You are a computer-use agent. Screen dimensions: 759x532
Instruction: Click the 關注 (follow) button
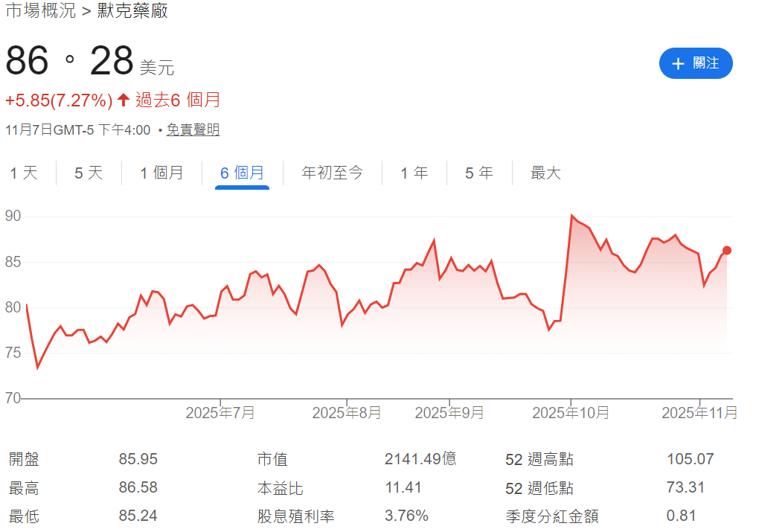[696, 63]
